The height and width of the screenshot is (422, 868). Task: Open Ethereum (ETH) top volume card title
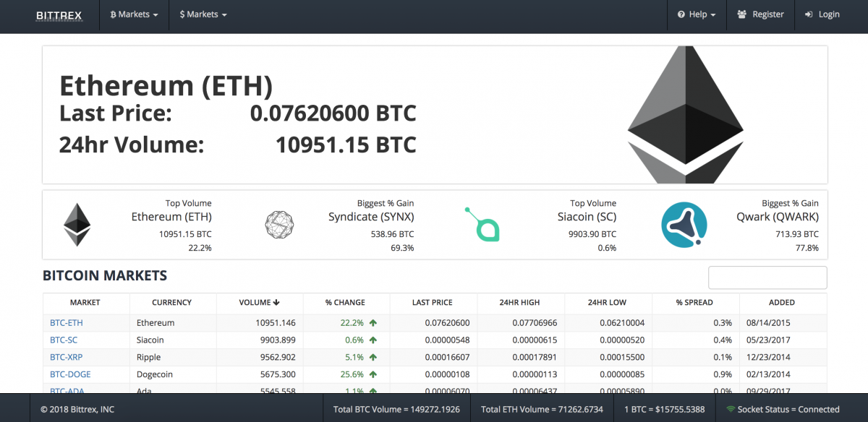[x=171, y=217]
